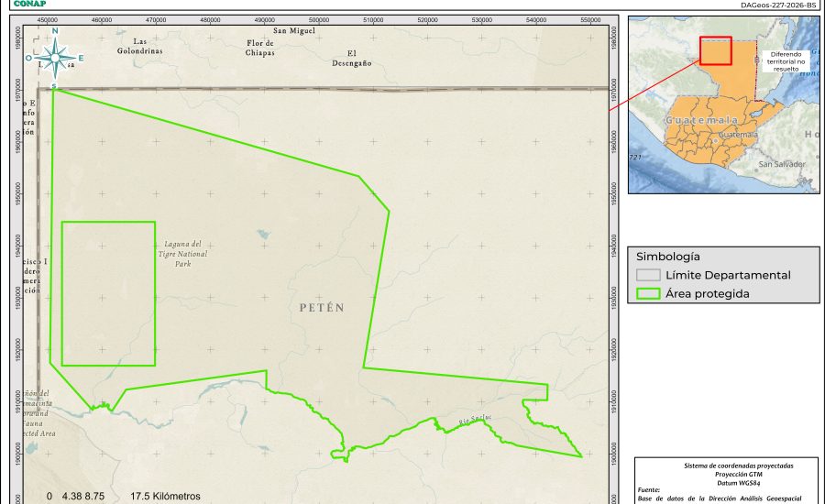Viewport: 825px width, 504px height.
Task: Click the PETÉN department label
Action: pos(322,308)
